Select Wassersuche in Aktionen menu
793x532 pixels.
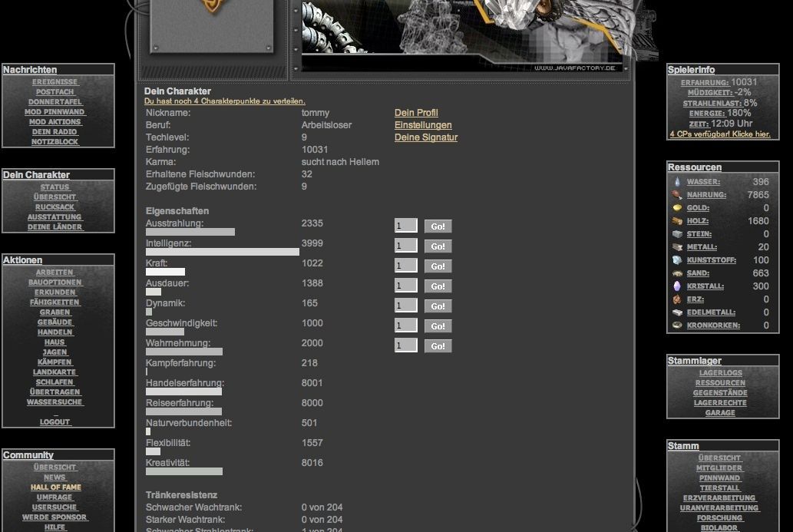55,402
